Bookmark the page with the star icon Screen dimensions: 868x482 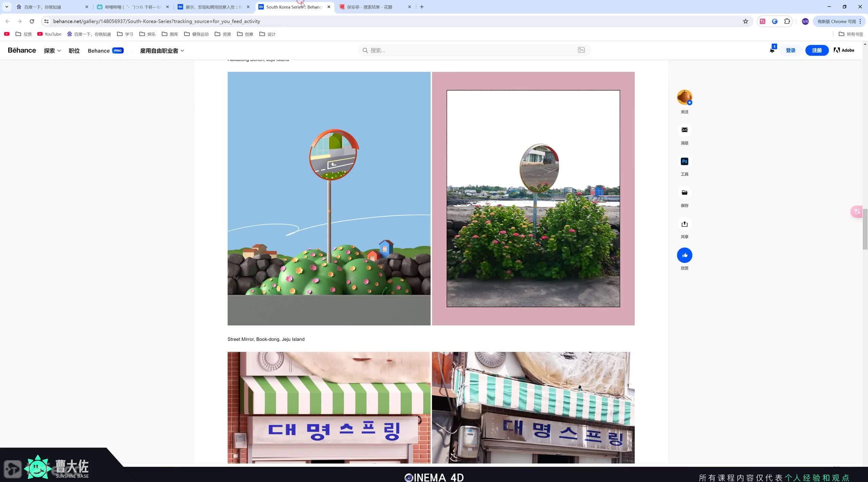click(745, 21)
